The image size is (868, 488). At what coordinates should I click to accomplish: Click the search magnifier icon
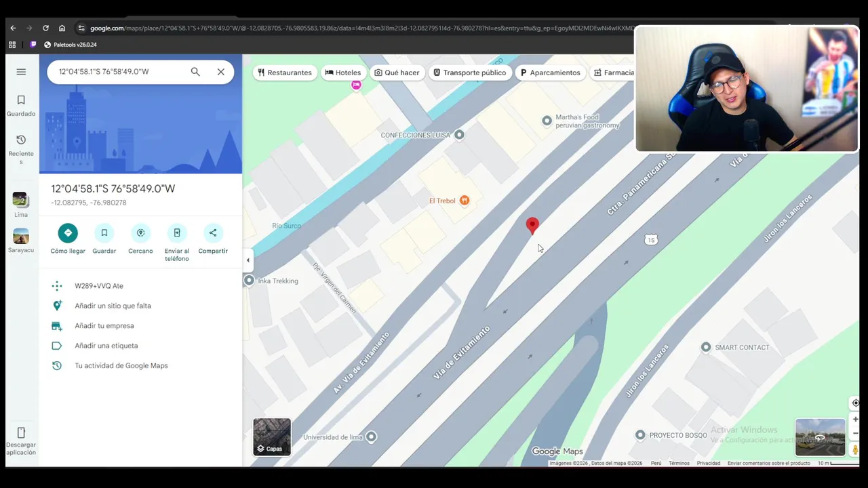(195, 72)
